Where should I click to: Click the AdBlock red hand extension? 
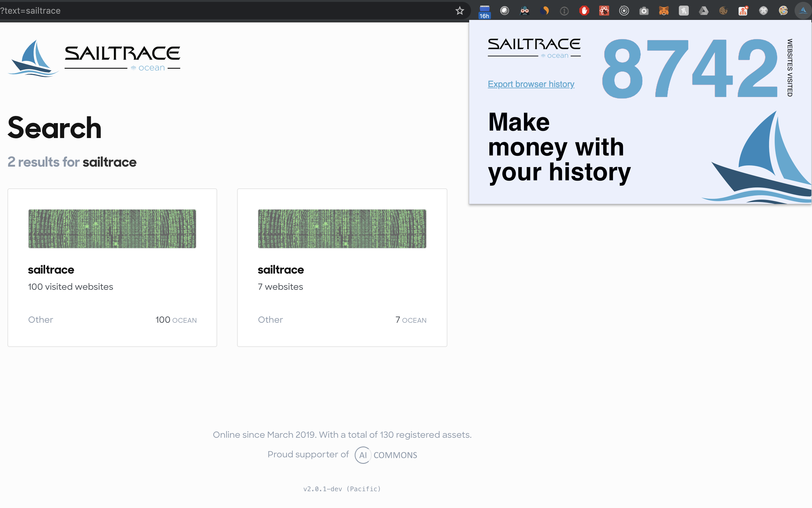pos(584,11)
